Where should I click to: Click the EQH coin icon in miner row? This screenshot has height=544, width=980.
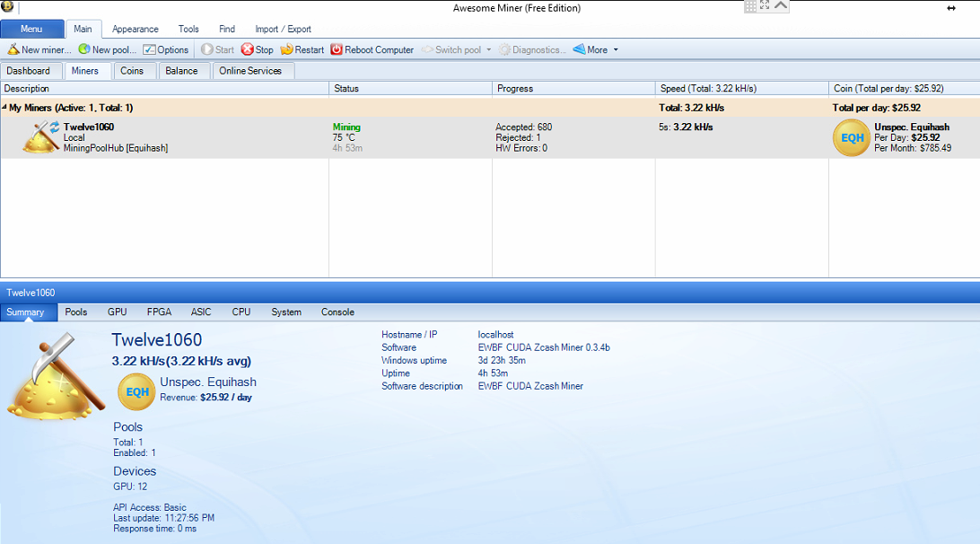852,138
